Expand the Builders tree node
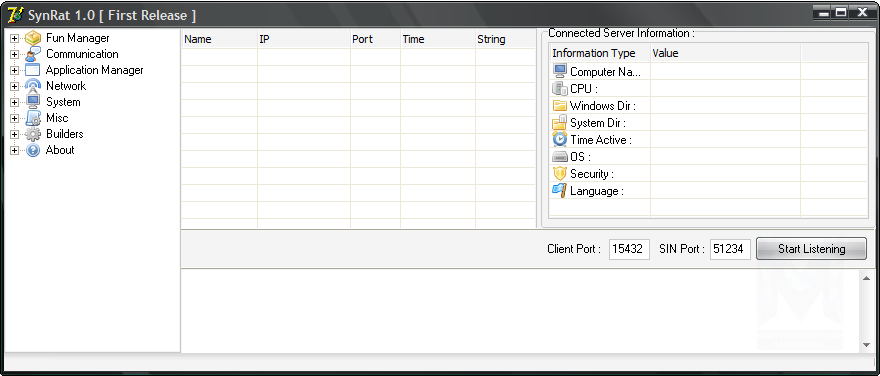The width and height of the screenshot is (880, 376). 15,135
